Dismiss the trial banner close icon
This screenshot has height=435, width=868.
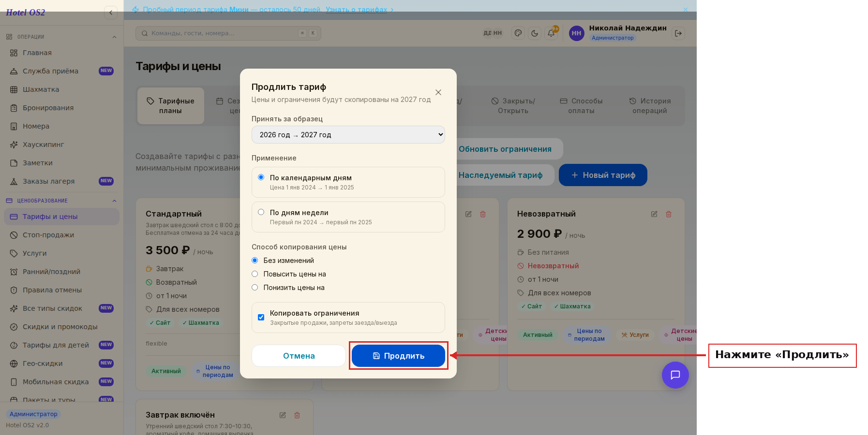pos(686,10)
